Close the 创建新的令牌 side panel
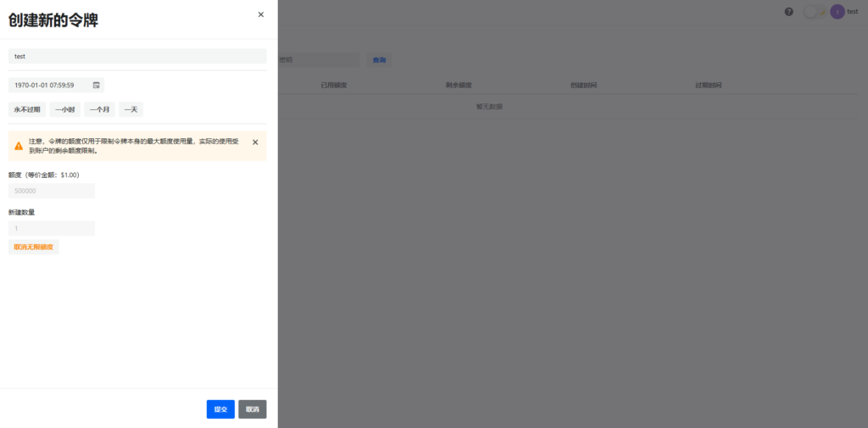868x428 pixels. 260,14
